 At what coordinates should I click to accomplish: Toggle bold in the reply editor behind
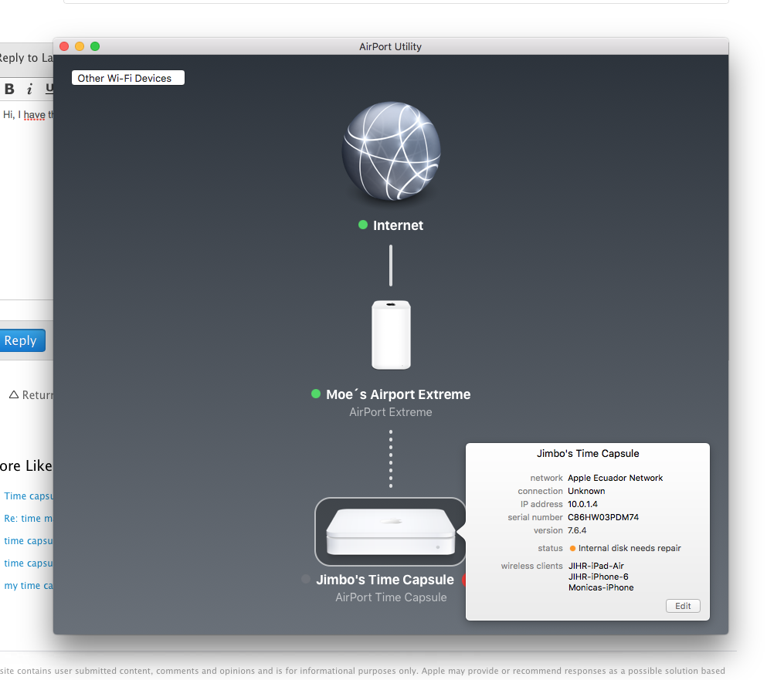(x=9, y=89)
